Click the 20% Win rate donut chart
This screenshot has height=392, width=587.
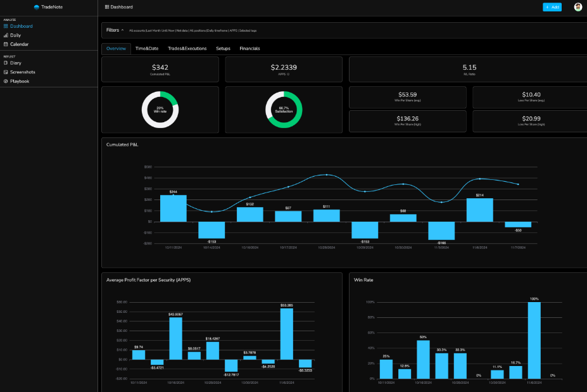point(160,110)
